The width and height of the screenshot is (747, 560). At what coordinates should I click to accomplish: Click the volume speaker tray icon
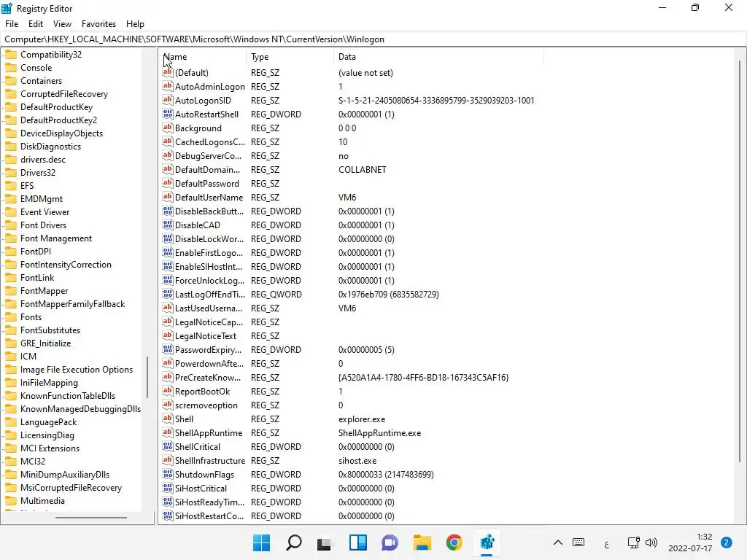651,542
